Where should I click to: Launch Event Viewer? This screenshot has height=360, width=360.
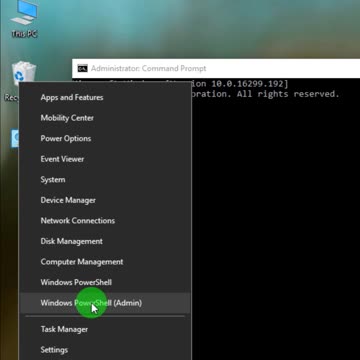105,159
